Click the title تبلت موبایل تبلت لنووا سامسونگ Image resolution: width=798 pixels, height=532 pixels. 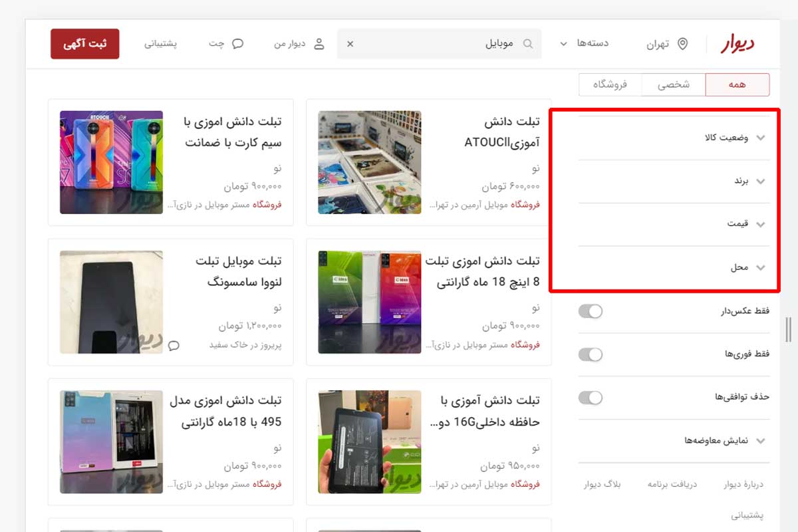click(x=239, y=271)
